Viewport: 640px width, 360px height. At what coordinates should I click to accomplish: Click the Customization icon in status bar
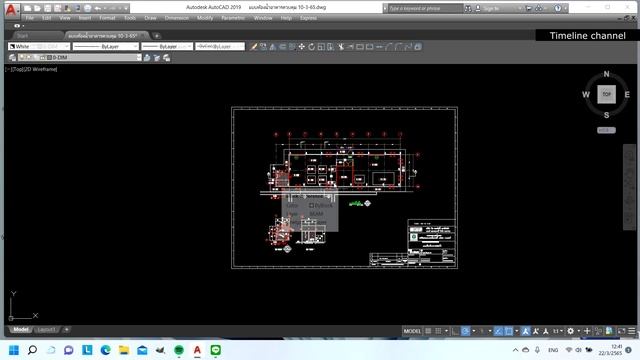tap(631, 331)
